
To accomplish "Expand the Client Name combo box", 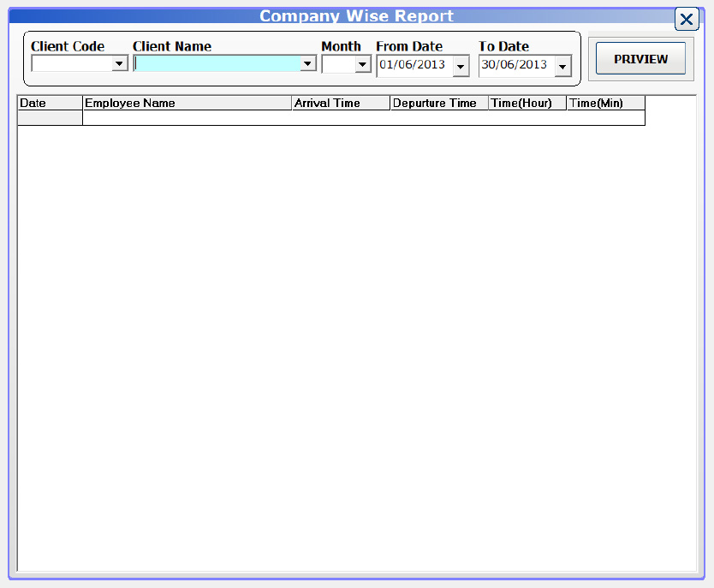I will [306, 63].
